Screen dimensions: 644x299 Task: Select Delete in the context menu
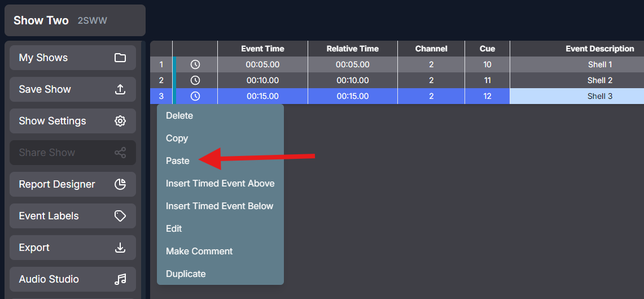(x=179, y=115)
